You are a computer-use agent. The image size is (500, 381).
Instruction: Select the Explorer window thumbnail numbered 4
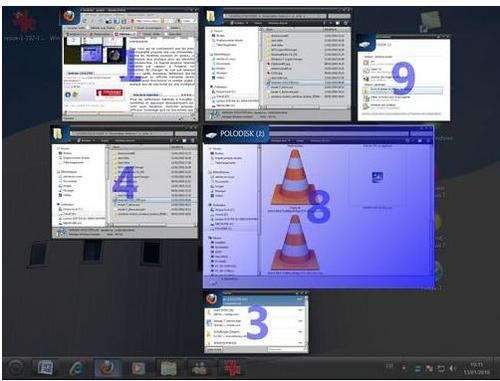pos(124,182)
